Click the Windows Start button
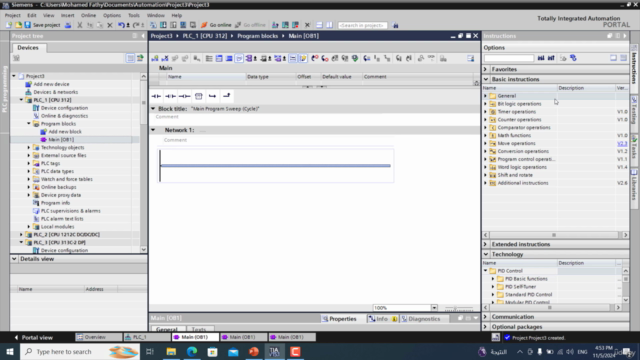Screen dimensions: 640x360 (9, 351)
